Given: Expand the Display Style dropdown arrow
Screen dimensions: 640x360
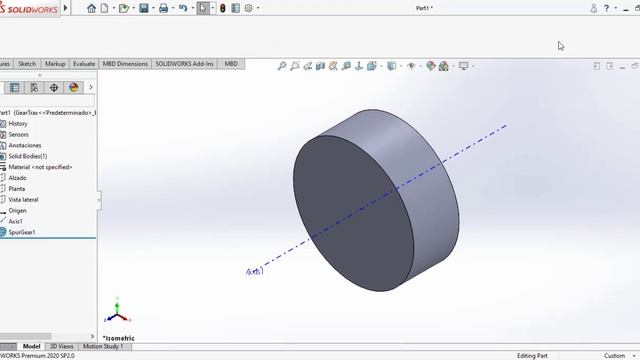Looking at the screenshot, I should (401, 66).
